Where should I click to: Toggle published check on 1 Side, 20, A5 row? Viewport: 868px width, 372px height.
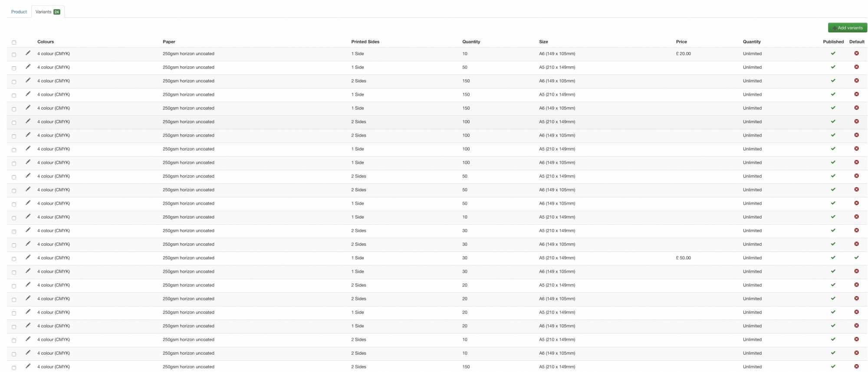[x=833, y=312]
